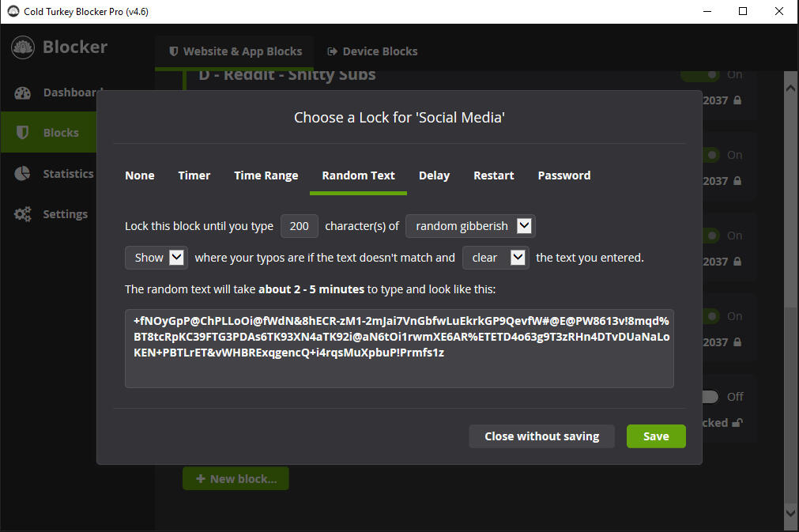Viewport: 799px width, 532px height.
Task: Click the unlocked padlock icon at bottom right
Action: 737,423
